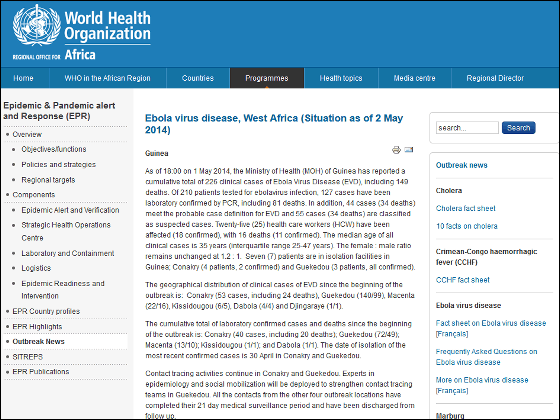Click the Ebola virus disease article title
Screen dimensions: 560x420
(274, 124)
